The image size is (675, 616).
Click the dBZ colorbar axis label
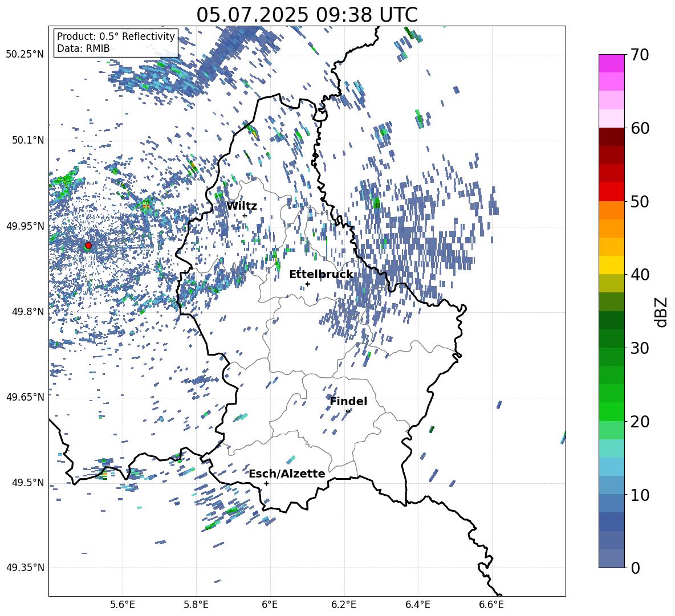point(662,312)
